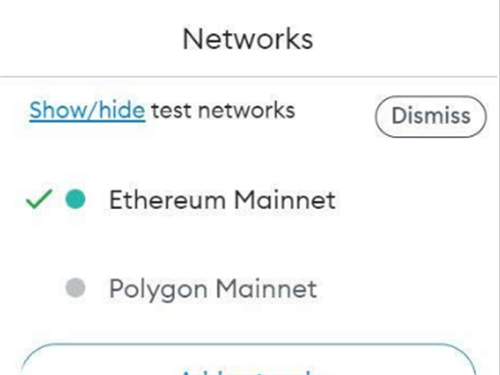
Task: Select the checked active network row
Action: [248, 199]
